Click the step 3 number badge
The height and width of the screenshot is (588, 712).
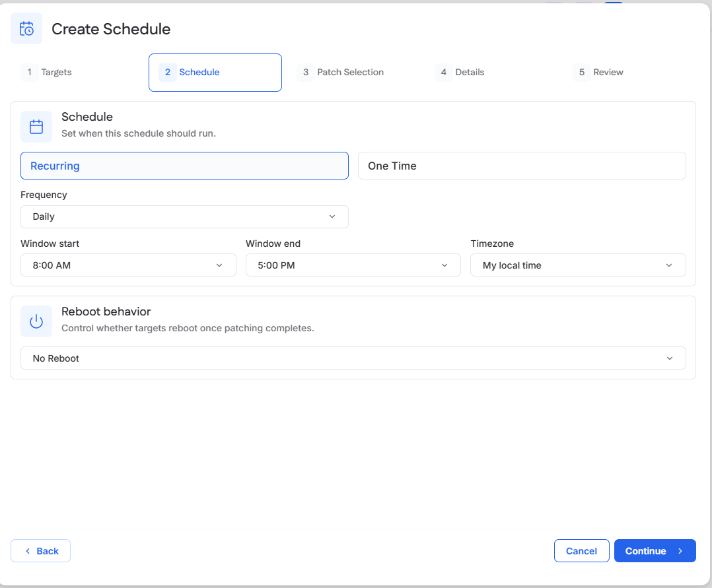(306, 72)
